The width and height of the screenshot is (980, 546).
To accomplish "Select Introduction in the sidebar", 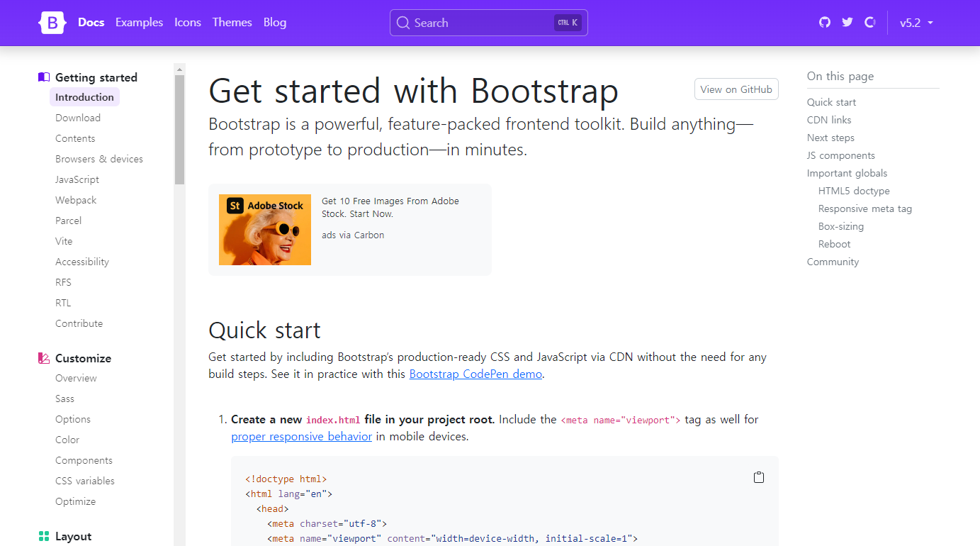I will [85, 97].
